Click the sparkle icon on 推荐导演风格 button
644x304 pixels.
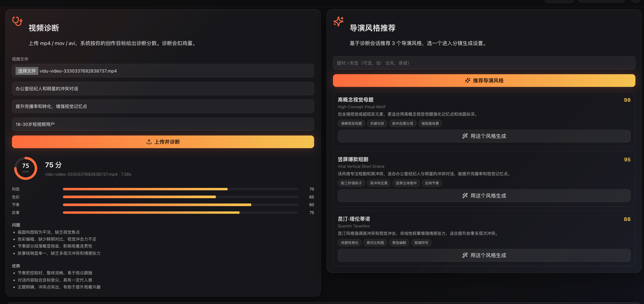coord(467,81)
